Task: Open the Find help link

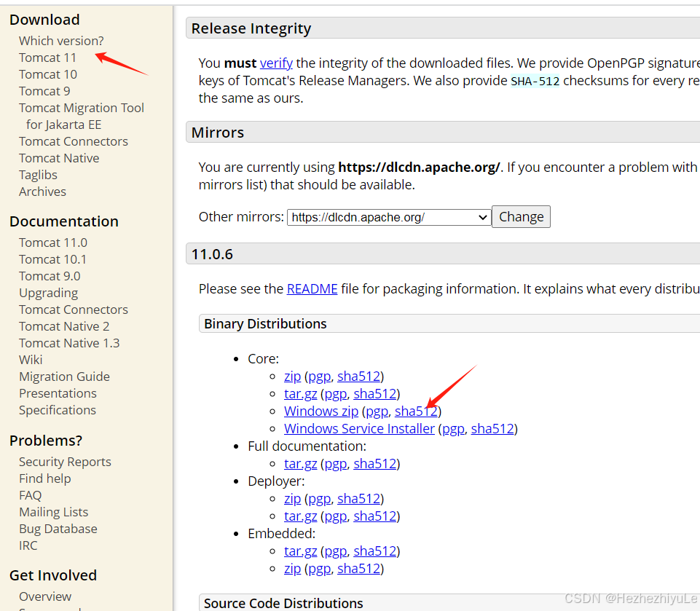Action: [x=44, y=478]
